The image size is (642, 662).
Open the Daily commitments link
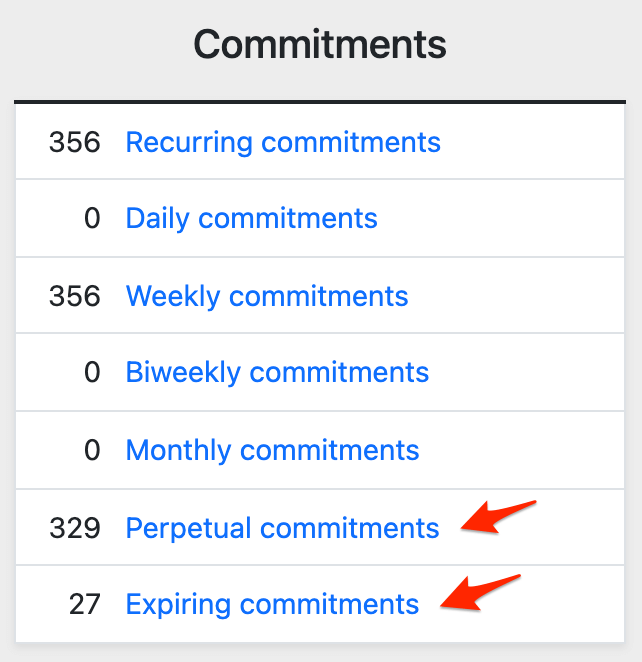coord(251,218)
